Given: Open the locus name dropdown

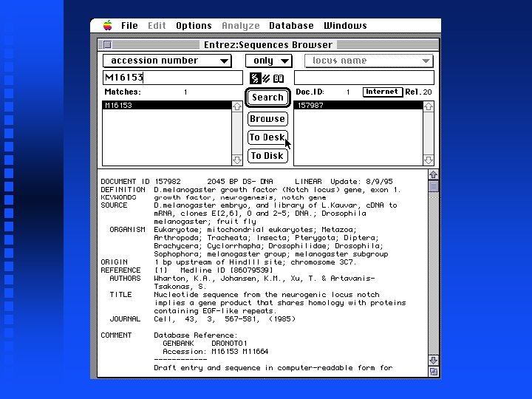Looking at the screenshot, I should click(369, 61).
